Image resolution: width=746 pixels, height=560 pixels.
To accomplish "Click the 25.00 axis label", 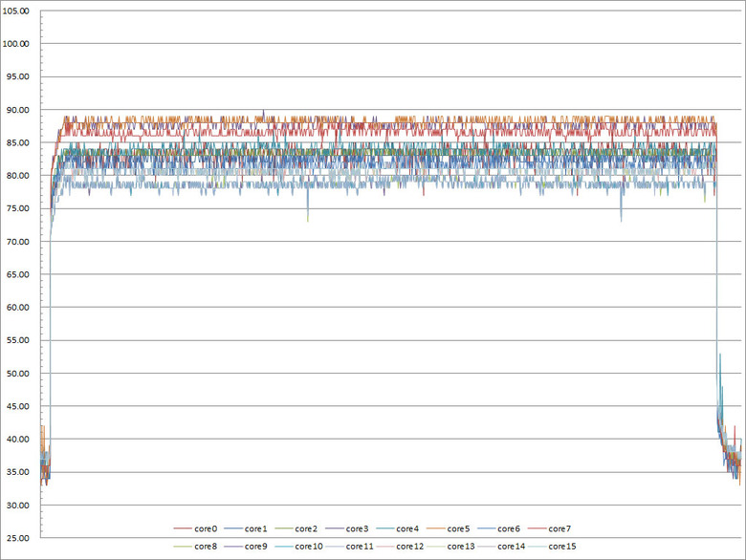I will pyautogui.click(x=17, y=538).
